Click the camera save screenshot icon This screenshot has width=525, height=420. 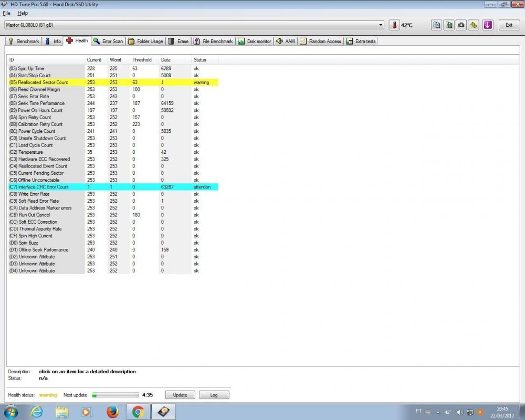pos(461,25)
